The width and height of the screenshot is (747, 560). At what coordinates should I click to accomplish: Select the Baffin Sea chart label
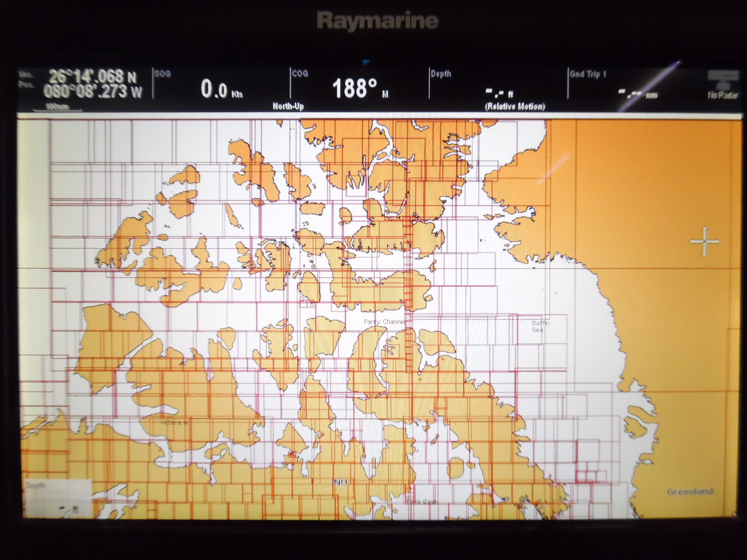(x=540, y=326)
